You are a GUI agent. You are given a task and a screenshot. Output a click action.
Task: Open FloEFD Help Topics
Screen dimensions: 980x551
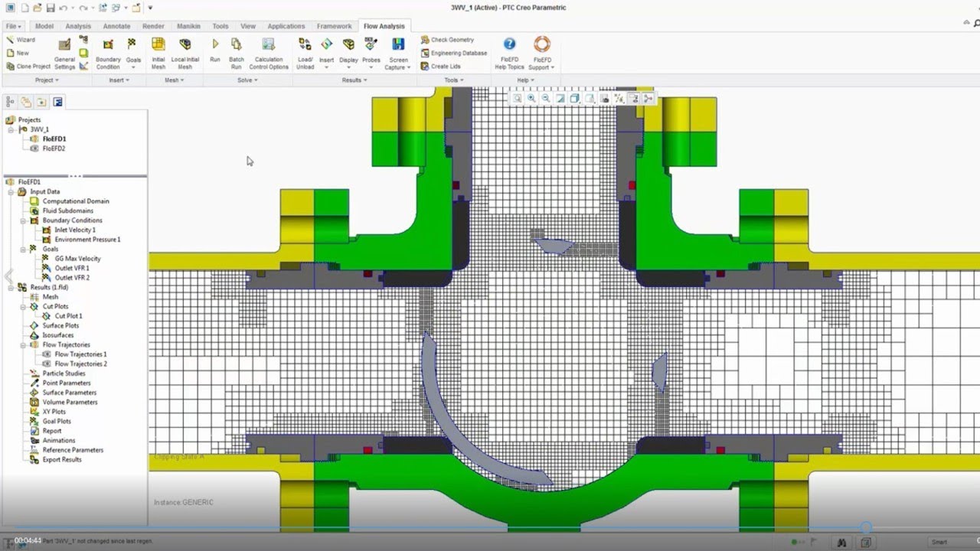pos(509,53)
